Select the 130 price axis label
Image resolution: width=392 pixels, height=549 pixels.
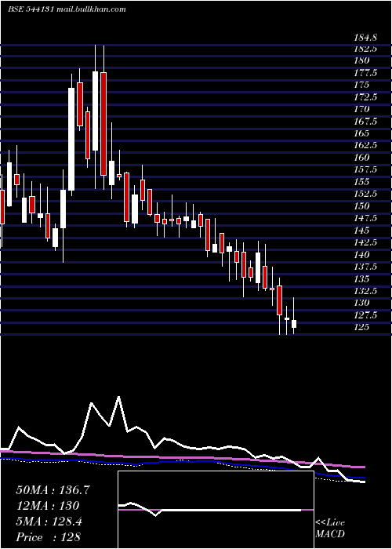point(361,303)
